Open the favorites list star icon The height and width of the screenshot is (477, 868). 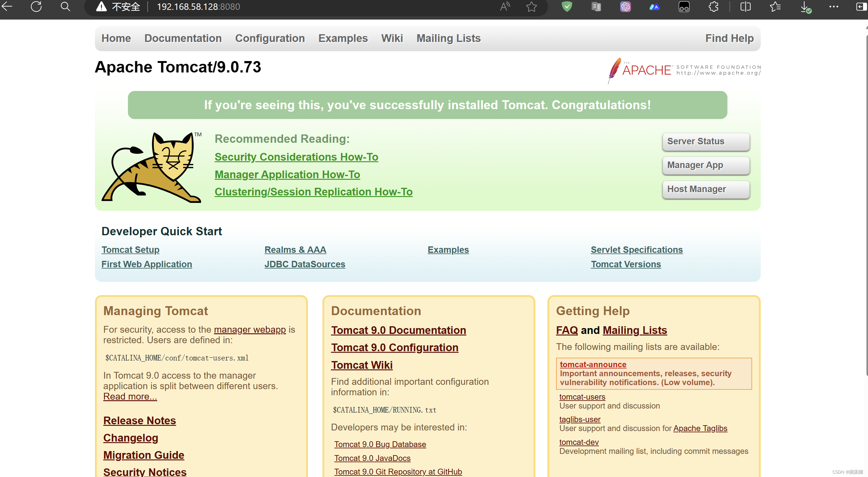tap(775, 6)
